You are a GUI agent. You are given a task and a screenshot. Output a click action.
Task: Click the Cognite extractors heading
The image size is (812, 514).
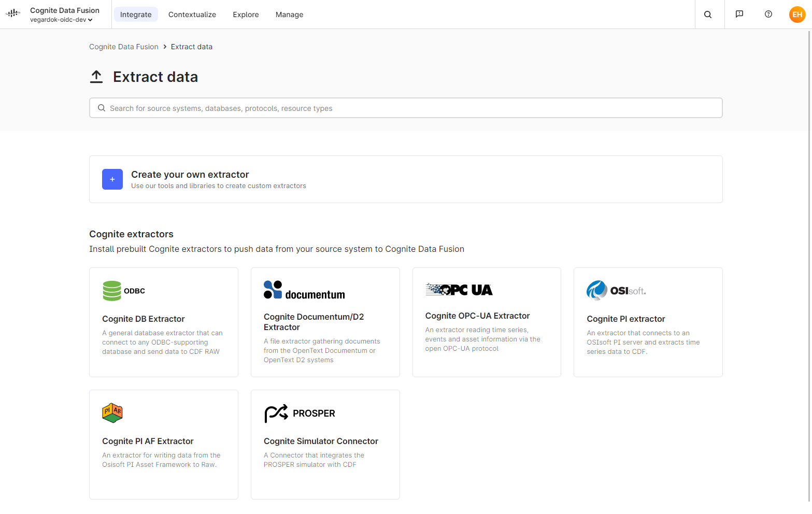pos(131,234)
